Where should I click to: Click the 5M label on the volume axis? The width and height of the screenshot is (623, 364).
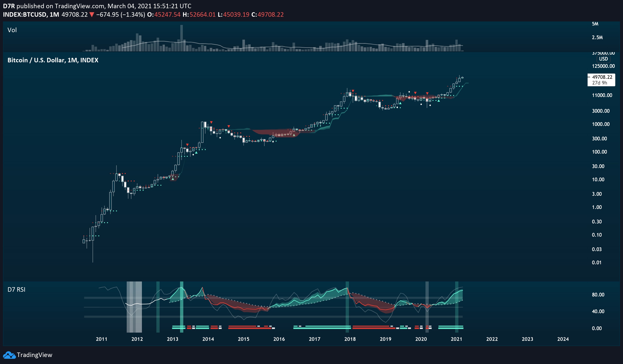[x=595, y=24]
